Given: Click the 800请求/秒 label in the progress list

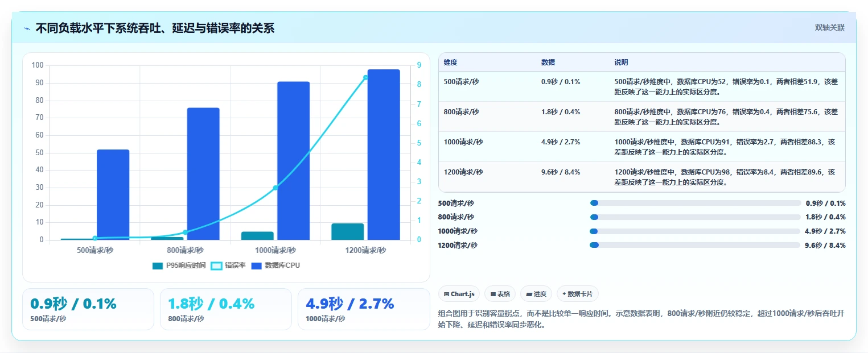Looking at the screenshot, I should point(456,217).
